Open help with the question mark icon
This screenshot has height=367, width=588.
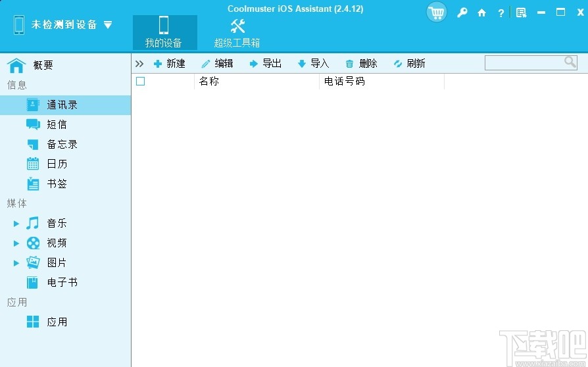(501, 13)
